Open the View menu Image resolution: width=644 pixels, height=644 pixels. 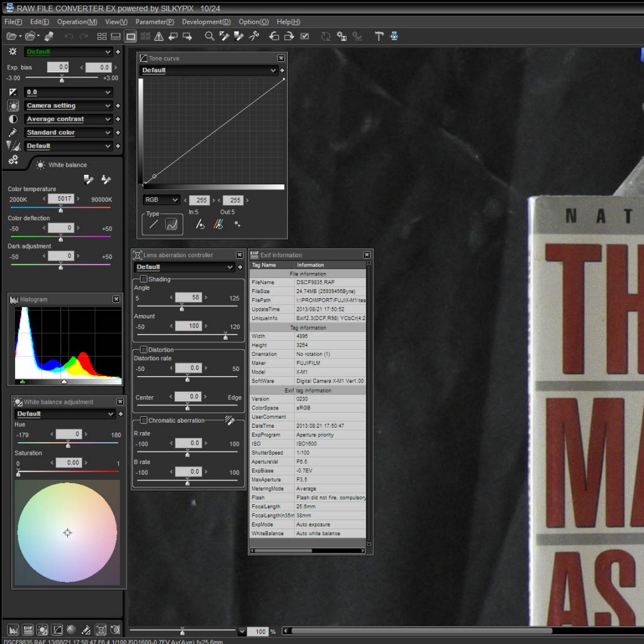tap(116, 22)
